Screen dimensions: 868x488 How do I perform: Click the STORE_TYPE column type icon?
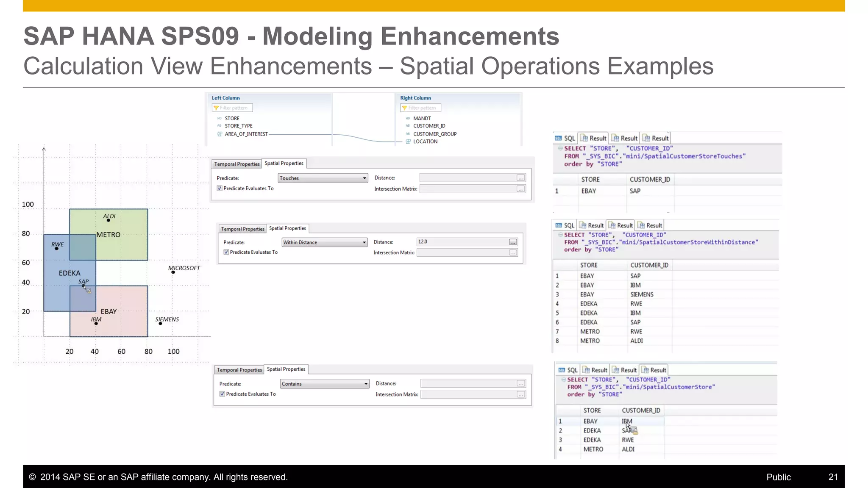click(220, 126)
